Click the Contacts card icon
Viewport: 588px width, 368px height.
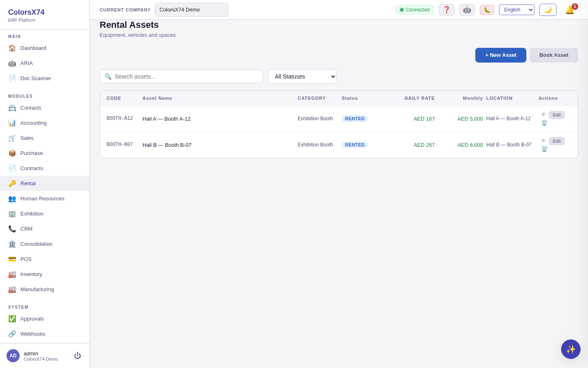pyautogui.click(x=12, y=108)
